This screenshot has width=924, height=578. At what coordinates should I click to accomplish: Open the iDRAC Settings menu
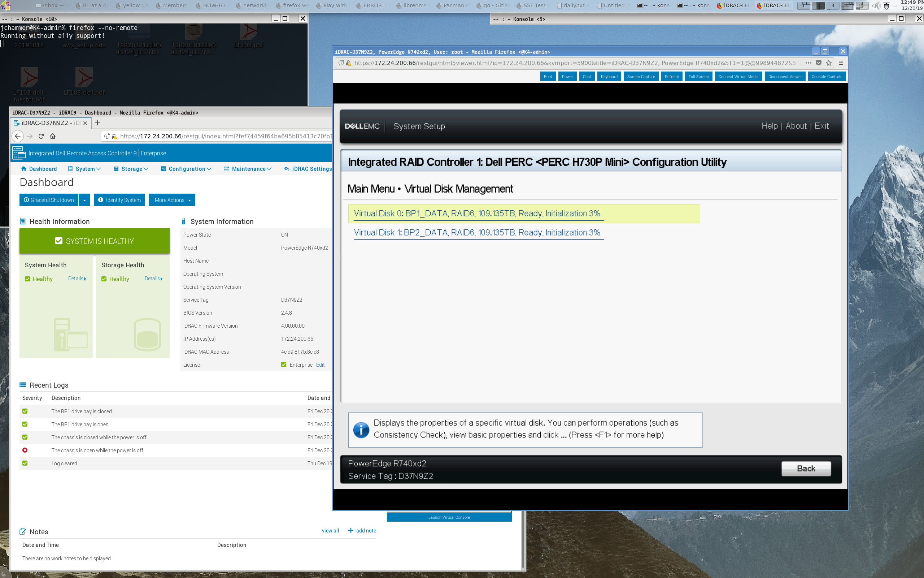coord(308,169)
